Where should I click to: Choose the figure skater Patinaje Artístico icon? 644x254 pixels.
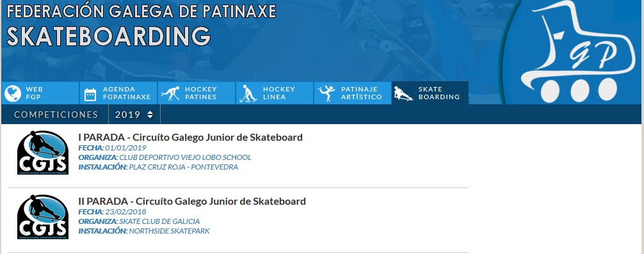326,93
